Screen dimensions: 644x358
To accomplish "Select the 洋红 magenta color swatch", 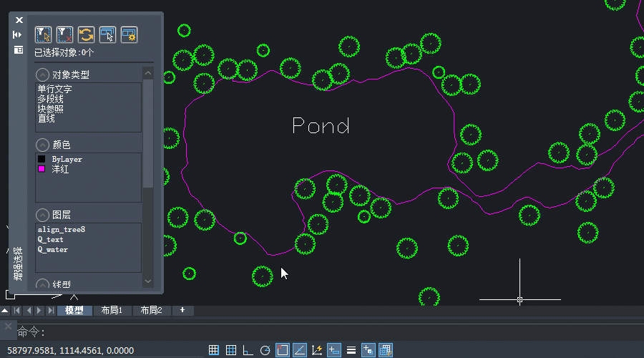I will 42,169.
